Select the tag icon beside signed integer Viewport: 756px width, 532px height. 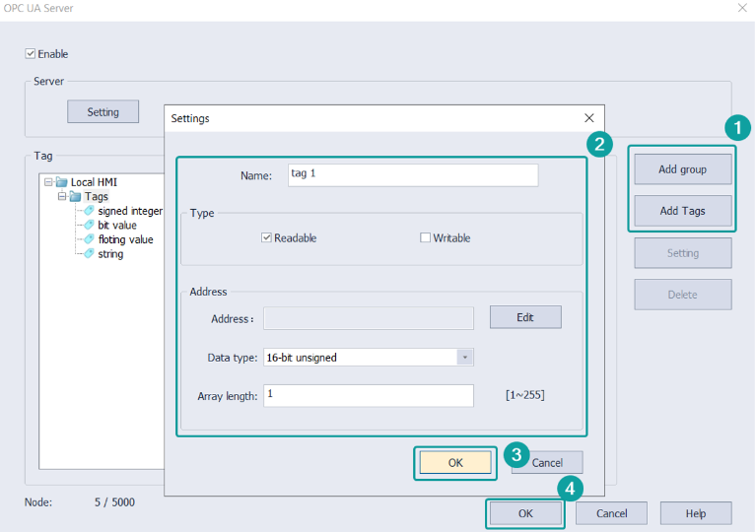[89, 211]
